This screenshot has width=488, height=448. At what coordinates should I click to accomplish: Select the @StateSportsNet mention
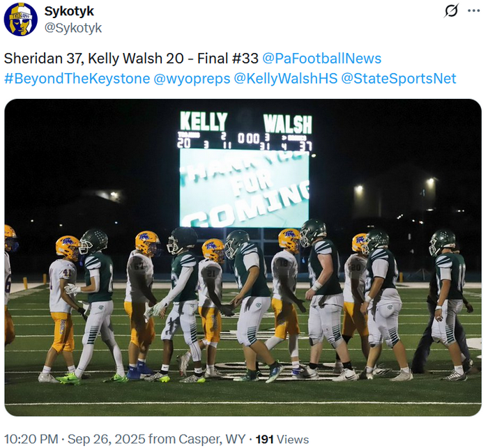point(399,78)
